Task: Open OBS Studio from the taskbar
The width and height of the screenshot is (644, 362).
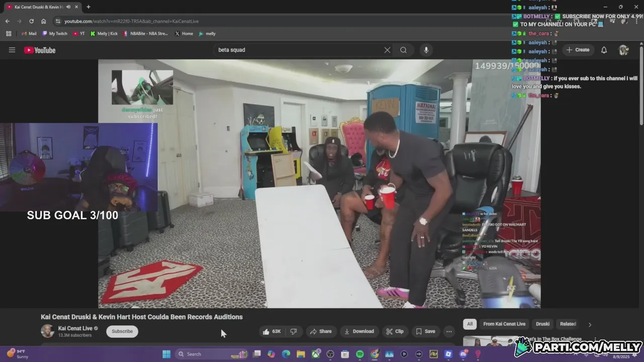Action: point(330,354)
